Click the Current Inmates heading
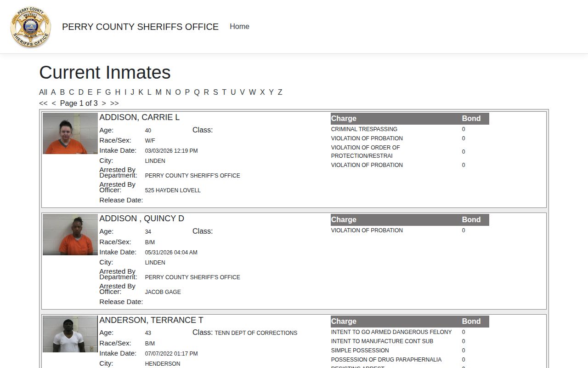 coord(105,72)
